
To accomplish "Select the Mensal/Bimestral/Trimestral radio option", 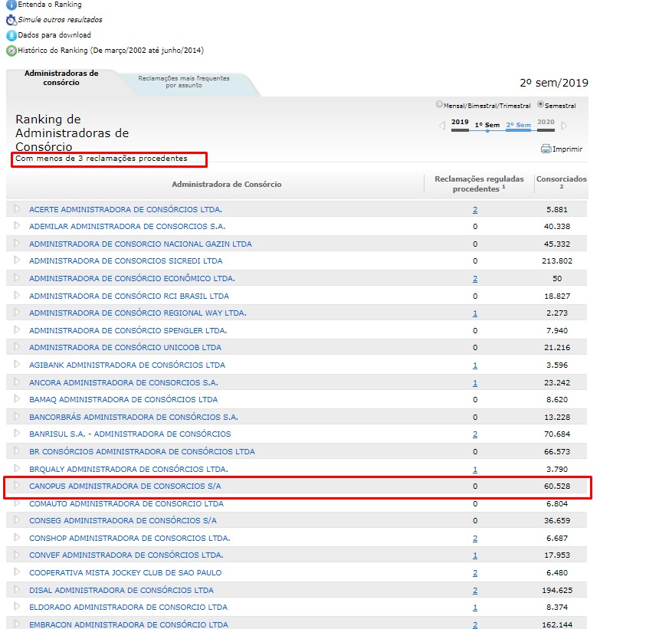I will coord(439,105).
